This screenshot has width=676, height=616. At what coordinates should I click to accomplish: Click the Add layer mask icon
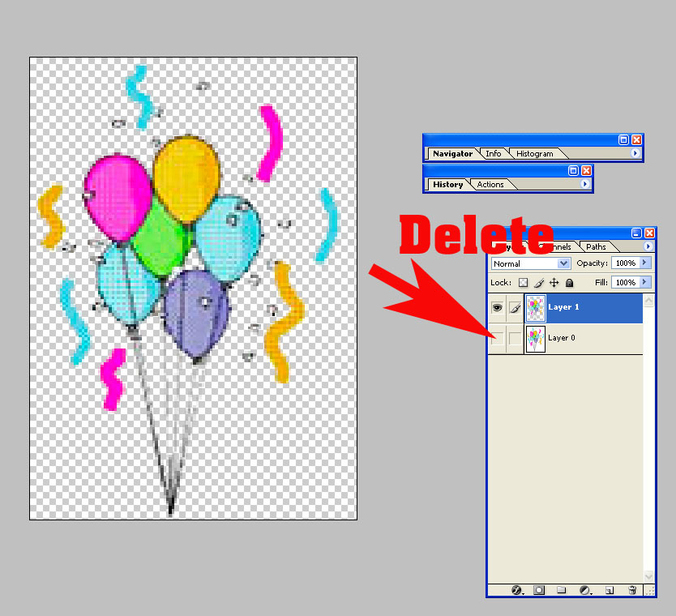(539, 590)
